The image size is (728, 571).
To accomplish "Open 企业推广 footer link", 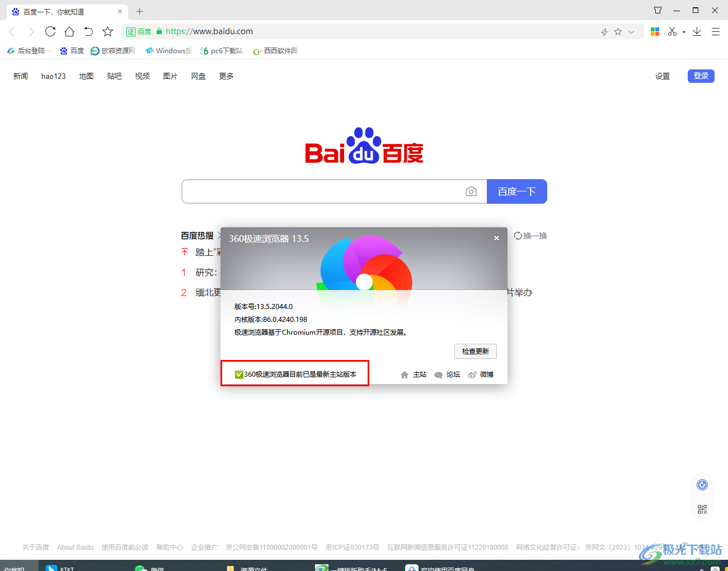I will 204,547.
